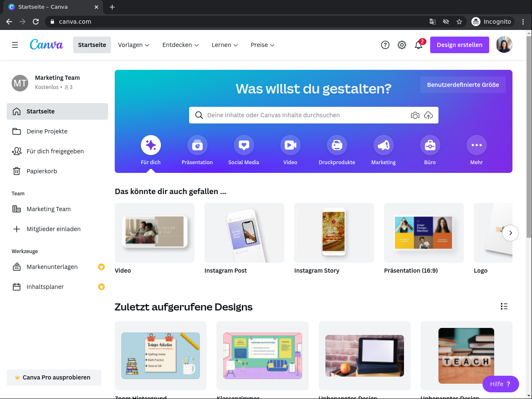Viewport: 532px width, 399px height.
Task: Click the MT team avatar
Action: [20, 83]
